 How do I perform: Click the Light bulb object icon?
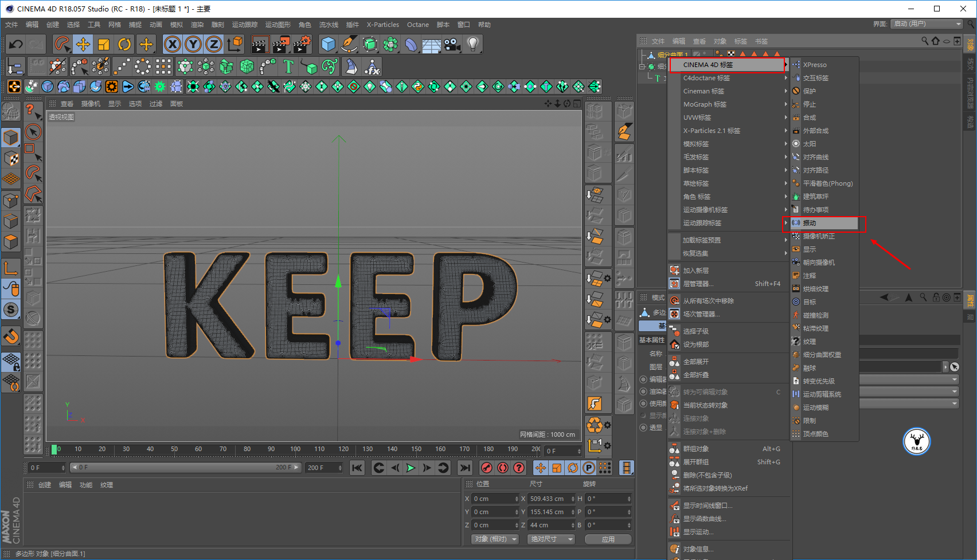(472, 44)
